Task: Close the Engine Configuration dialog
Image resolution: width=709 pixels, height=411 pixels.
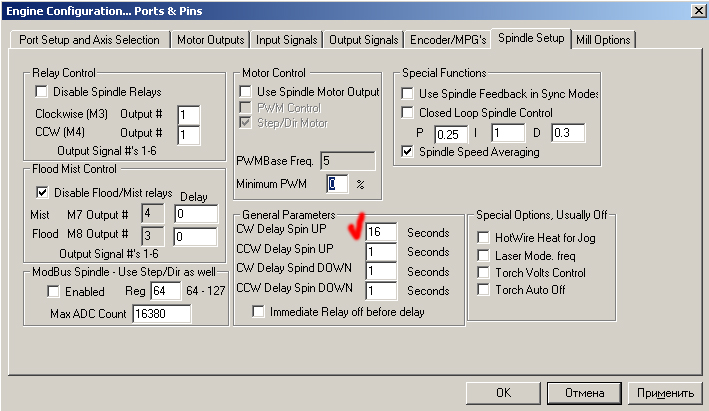Action: click(696, 10)
